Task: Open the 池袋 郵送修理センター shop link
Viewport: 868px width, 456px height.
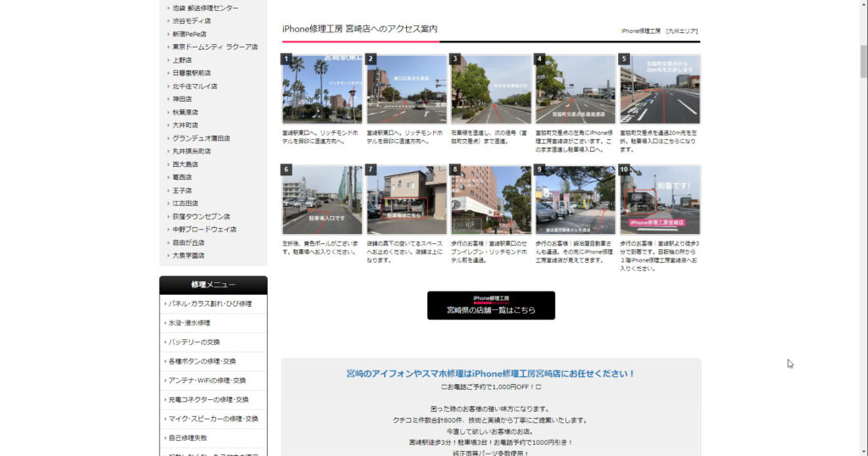Action: [x=205, y=8]
